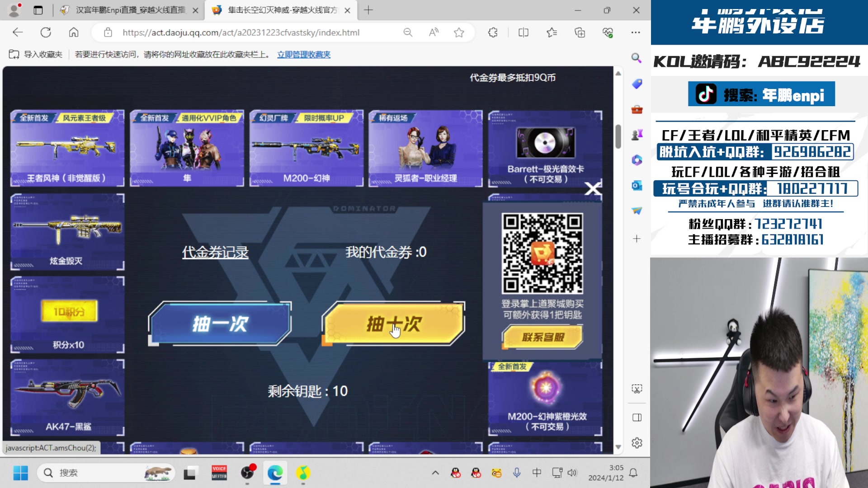This screenshot has height=488, width=868.
Task: Refresh the current web page
Action: point(46,33)
